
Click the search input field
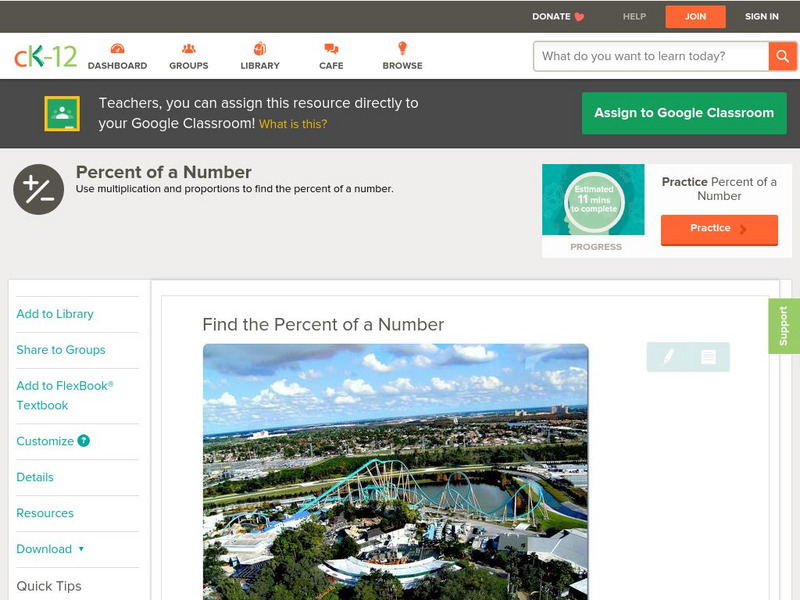pos(650,56)
